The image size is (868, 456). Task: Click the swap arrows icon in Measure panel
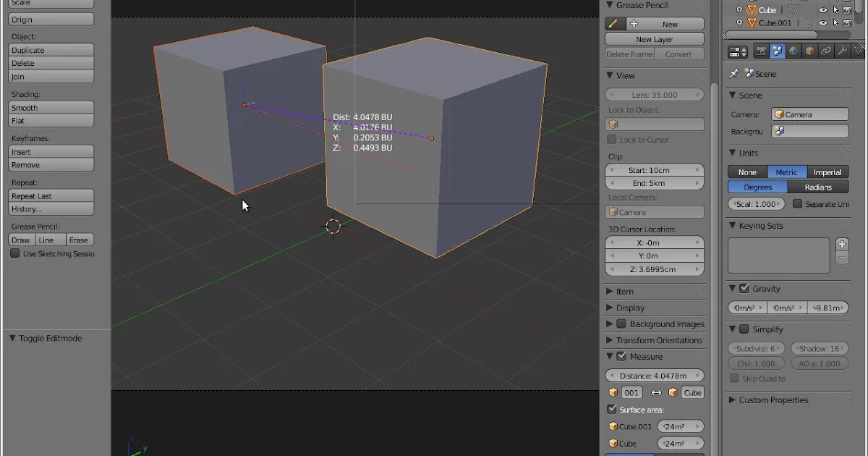point(656,392)
